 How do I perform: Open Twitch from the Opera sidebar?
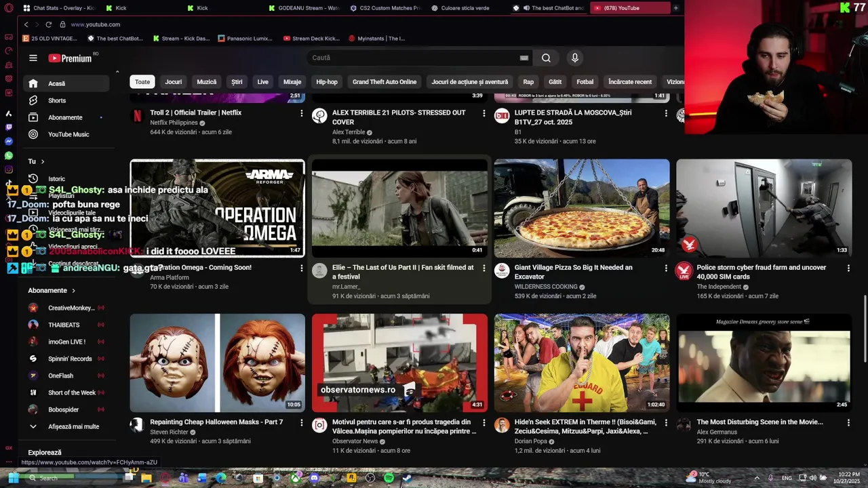[9, 127]
